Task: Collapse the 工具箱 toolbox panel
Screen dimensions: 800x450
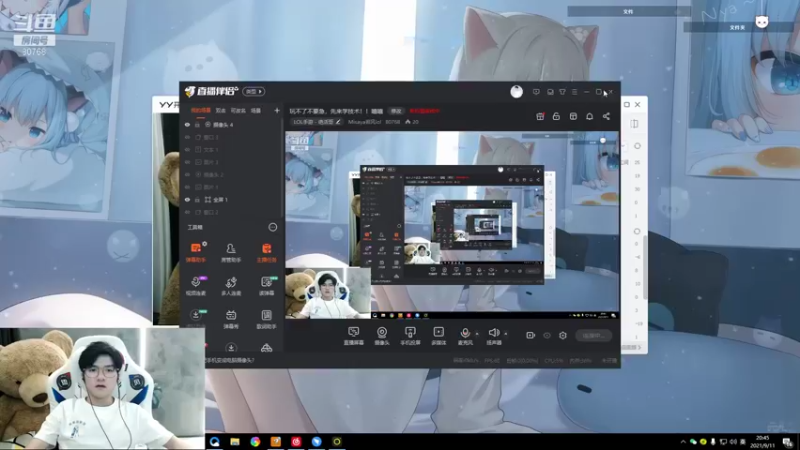Action: (x=273, y=227)
